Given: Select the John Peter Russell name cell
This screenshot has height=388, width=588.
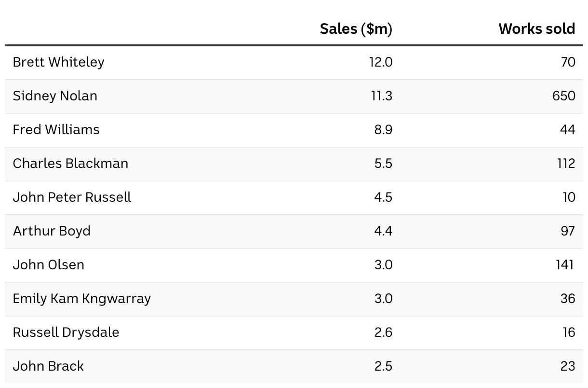Looking at the screenshot, I should pos(72,197).
